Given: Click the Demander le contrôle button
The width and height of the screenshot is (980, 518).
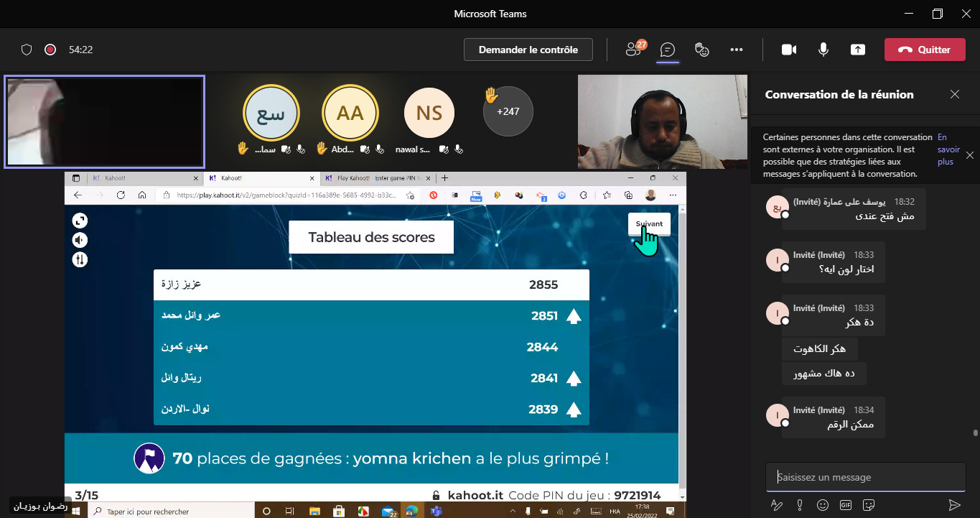Looking at the screenshot, I should pyautogui.click(x=528, y=50).
